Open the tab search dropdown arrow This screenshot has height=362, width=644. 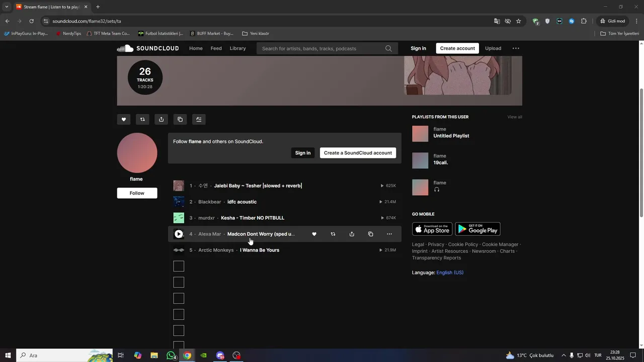(7, 7)
